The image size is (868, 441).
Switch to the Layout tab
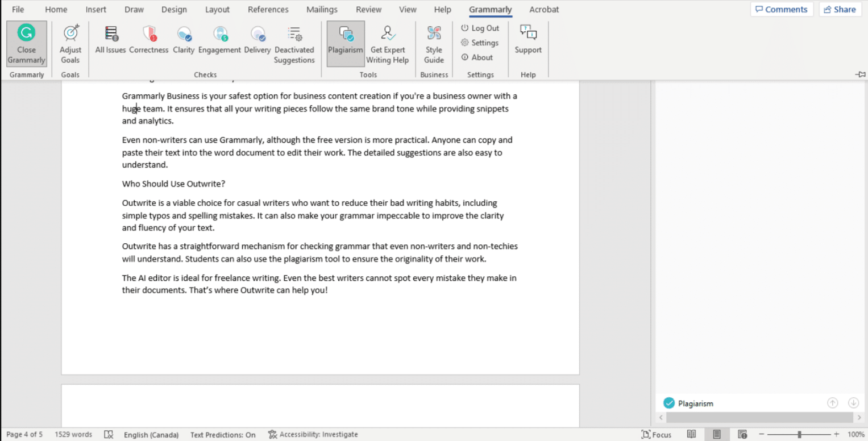pyautogui.click(x=217, y=9)
